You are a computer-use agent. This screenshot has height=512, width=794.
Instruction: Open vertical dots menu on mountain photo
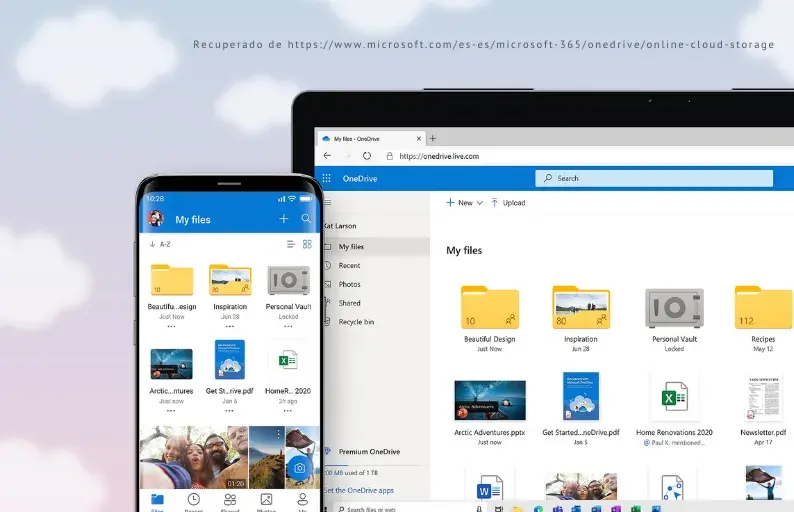[x=279, y=434]
